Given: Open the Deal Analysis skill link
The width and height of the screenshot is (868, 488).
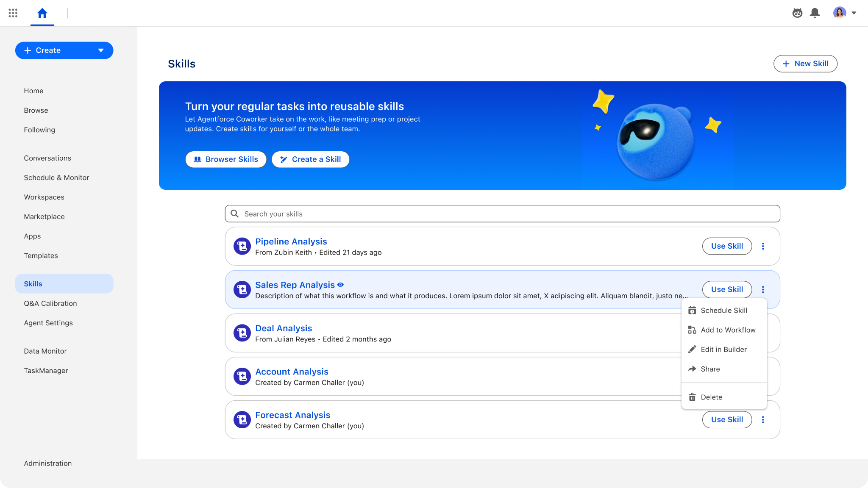Looking at the screenshot, I should [x=284, y=328].
